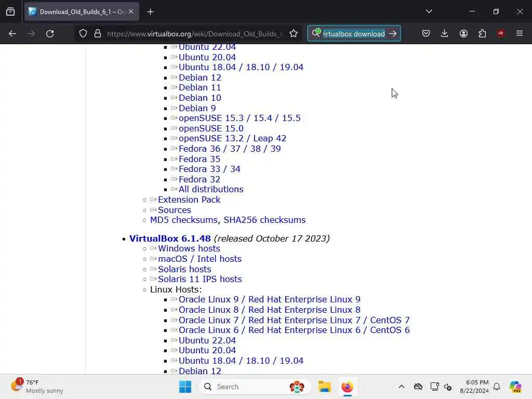The width and height of the screenshot is (532, 399).
Task: Open File Explorer from taskbar
Action: 324,387
